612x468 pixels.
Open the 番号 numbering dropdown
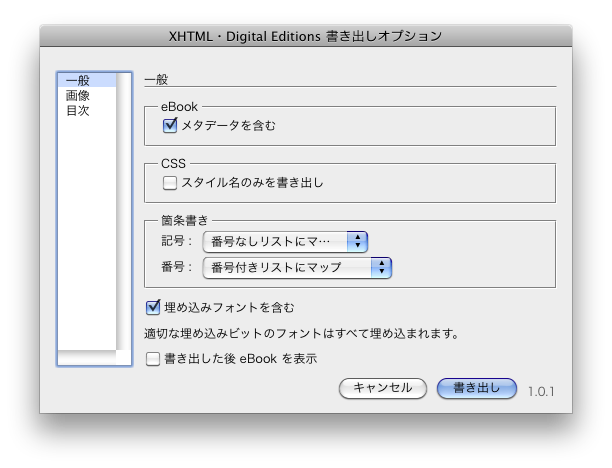click(x=297, y=268)
